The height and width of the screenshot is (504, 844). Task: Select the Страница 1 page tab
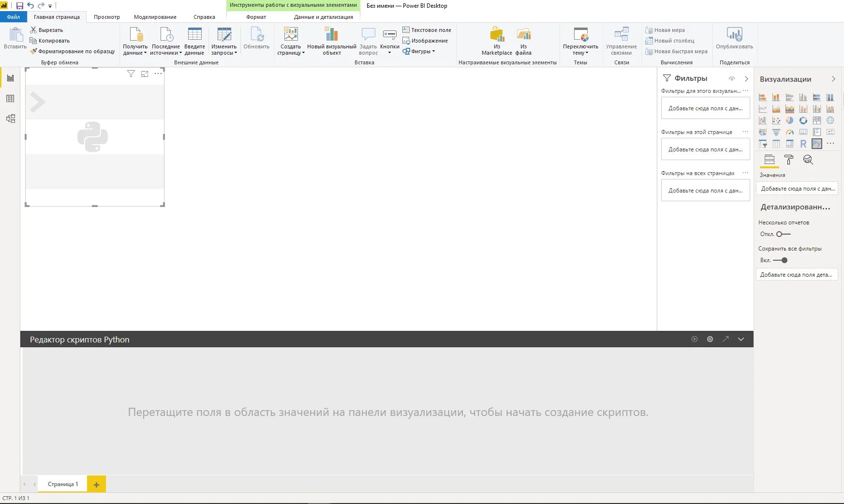tap(63, 484)
